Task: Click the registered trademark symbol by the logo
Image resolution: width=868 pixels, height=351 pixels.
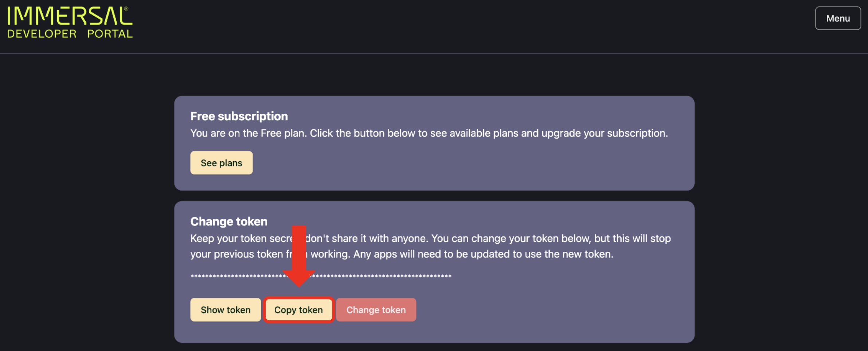Action: (126, 9)
